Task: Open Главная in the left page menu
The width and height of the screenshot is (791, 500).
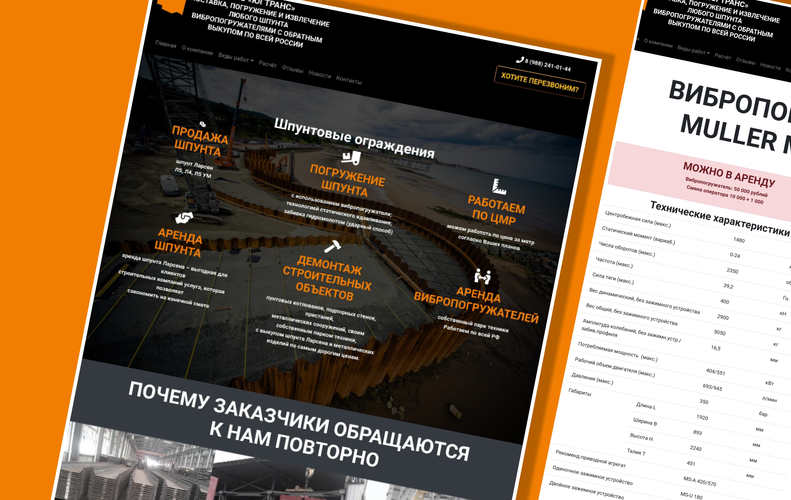Action: point(166,45)
